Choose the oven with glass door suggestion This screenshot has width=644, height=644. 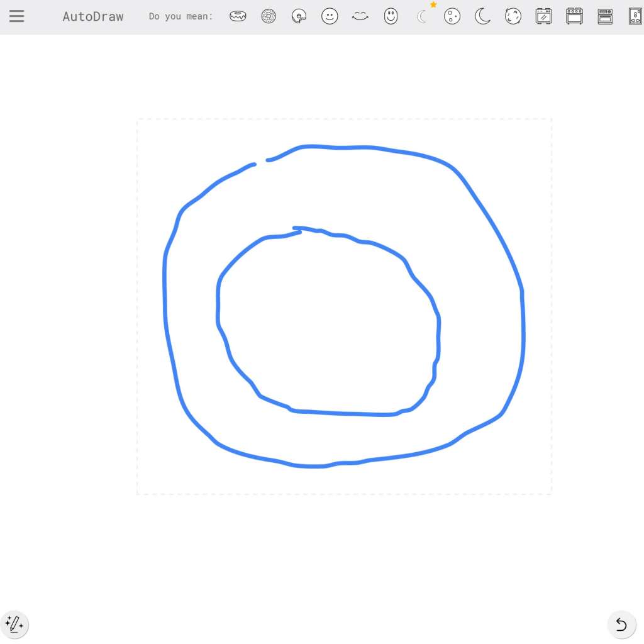coord(543,16)
